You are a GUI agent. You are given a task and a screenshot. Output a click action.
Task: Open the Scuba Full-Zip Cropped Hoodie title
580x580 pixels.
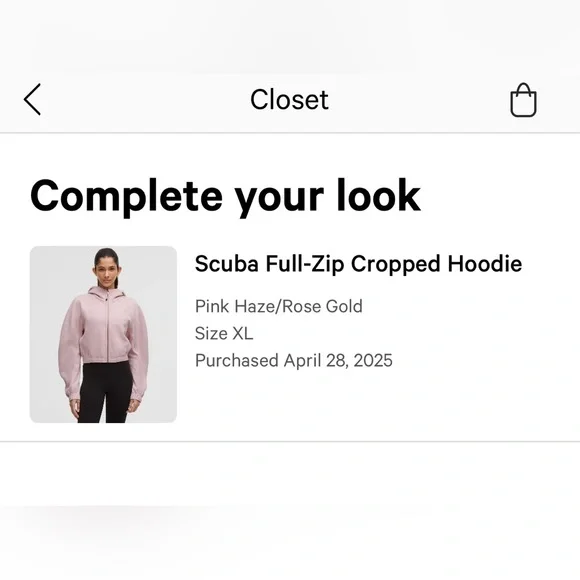(x=358, y=264)
